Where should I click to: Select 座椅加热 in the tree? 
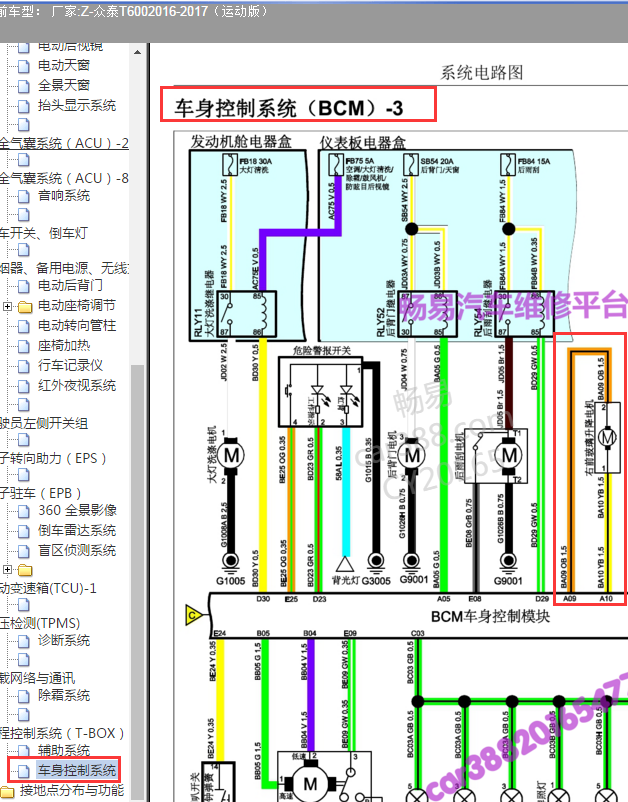[x=64, y=346]
